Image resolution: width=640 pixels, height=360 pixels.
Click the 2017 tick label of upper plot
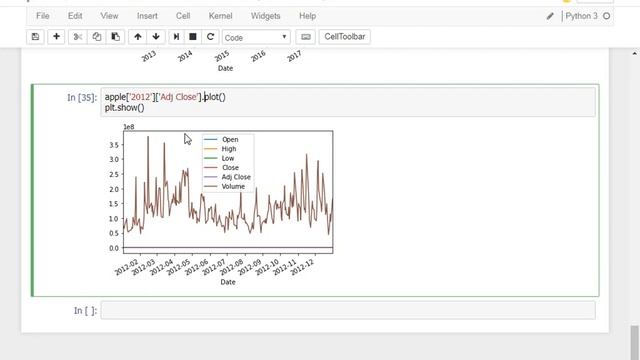(x=294, y=56)
